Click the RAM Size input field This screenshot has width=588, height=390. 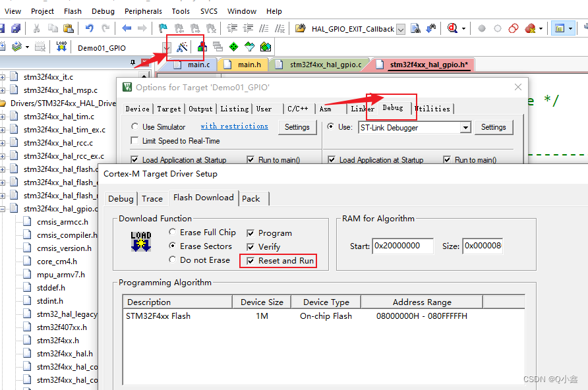(483, 246)
